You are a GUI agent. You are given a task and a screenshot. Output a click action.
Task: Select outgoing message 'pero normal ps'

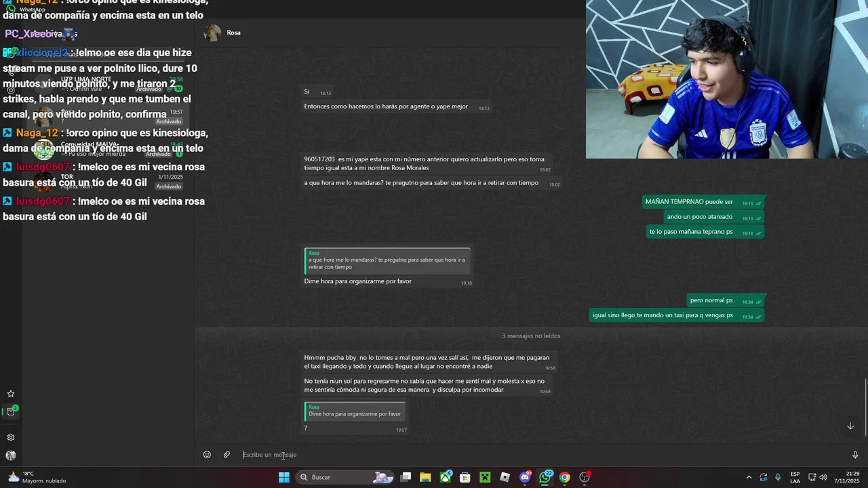(x=725, y=300)
